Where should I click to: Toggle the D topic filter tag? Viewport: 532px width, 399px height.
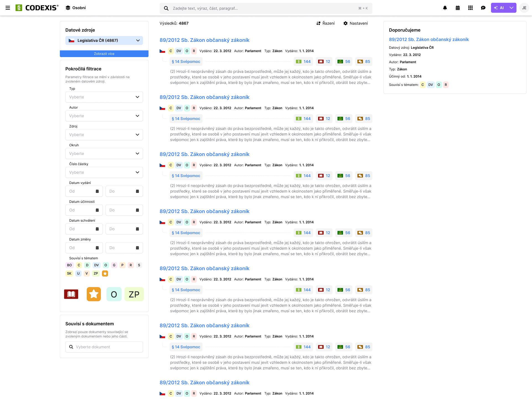tap(87, 265)
